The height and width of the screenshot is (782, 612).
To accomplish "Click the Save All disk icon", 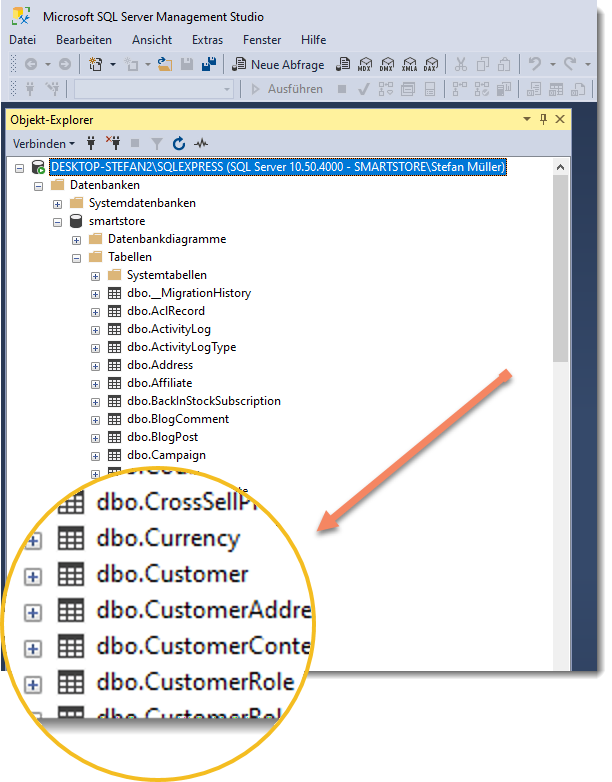I will (208, 64).
